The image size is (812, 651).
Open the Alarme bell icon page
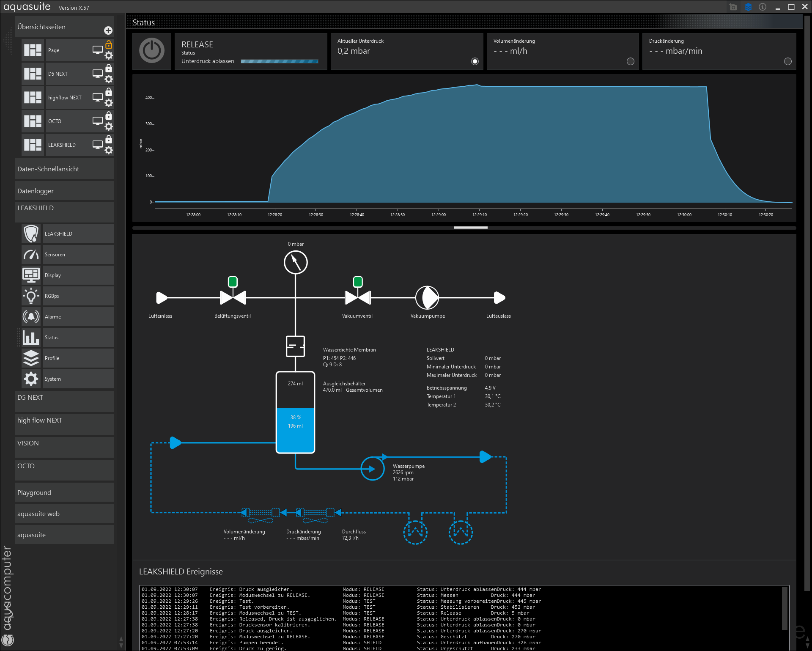tap(31, 317)
